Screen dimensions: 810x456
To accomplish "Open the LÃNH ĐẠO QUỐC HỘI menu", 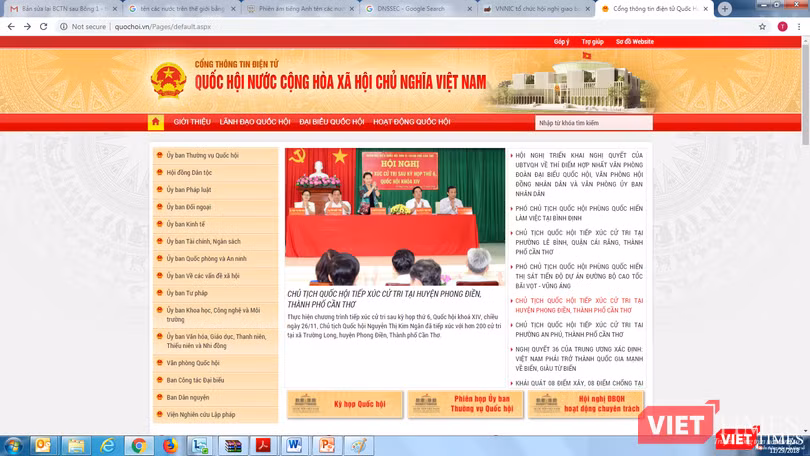I will coord(255,122).
